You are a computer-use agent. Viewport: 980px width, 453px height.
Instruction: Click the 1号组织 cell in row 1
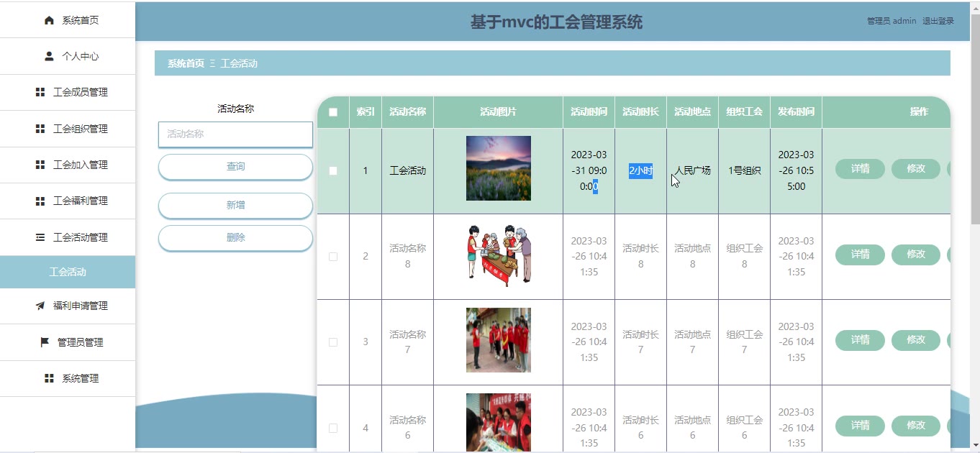click(x=744, y=171)
